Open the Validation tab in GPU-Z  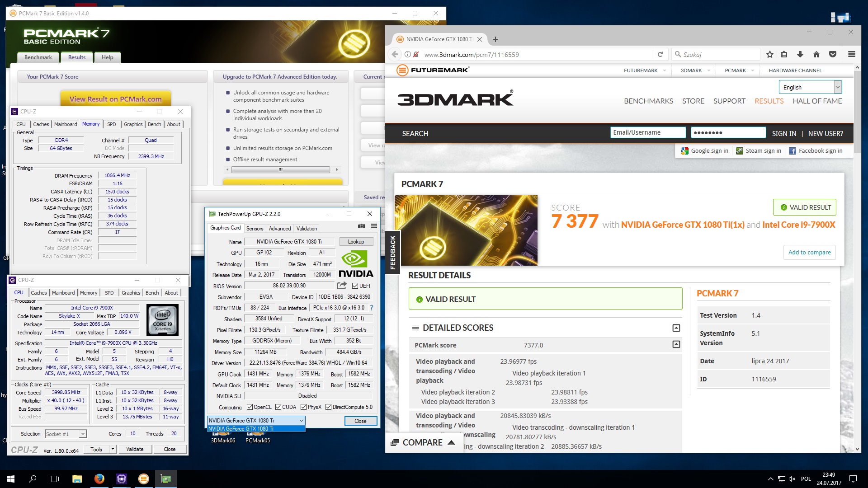[x=307, y=229]
